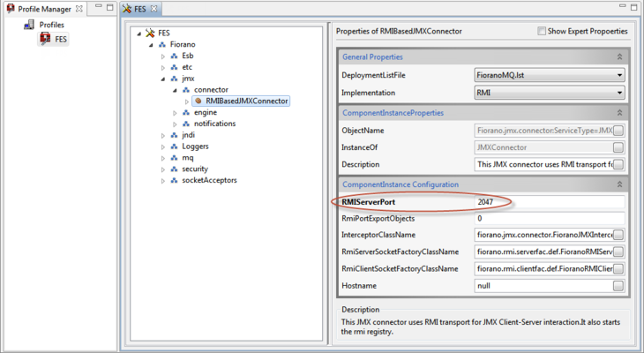Click the Hostname field's box button
Viewport: 644px width, 353px height.
click(x=618, y=286)
